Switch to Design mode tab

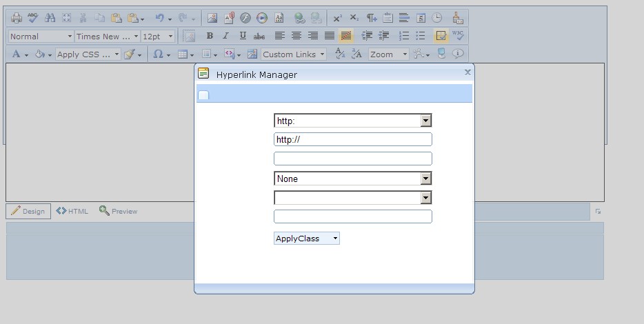point(28,211)
